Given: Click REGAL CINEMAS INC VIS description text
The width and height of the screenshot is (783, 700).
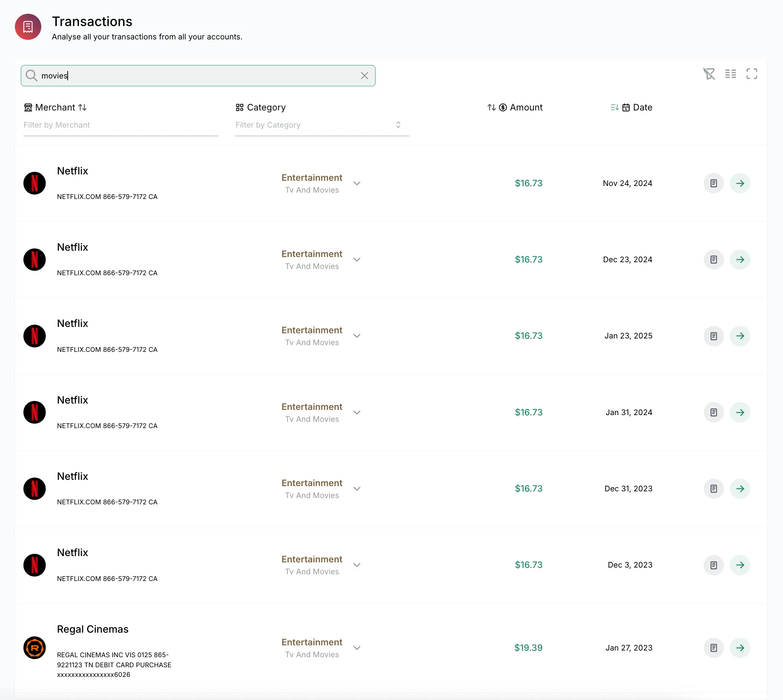Looking at the screenshot, I should 114,665.
